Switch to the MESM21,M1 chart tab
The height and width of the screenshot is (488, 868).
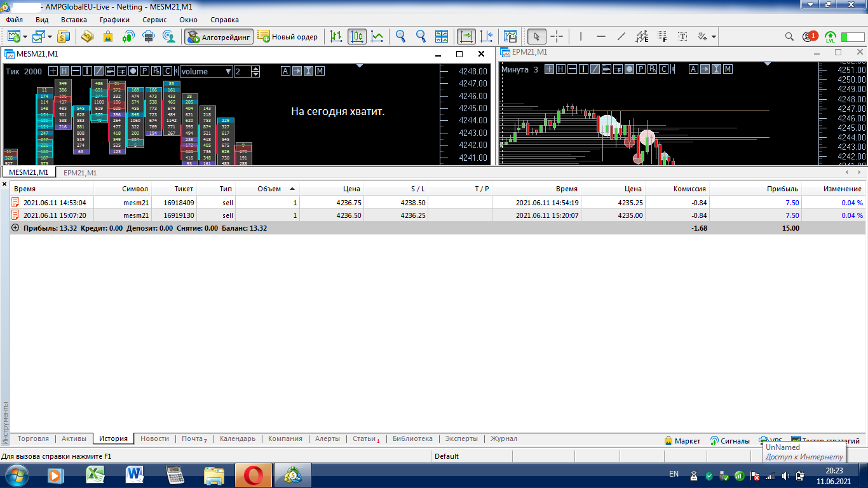[x=29, y=172]
